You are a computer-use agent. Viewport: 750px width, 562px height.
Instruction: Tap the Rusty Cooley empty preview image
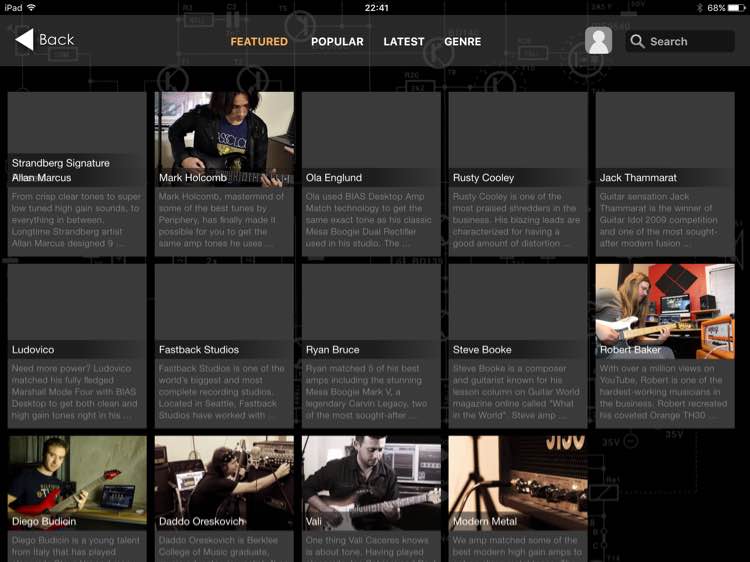click(518, 132)
